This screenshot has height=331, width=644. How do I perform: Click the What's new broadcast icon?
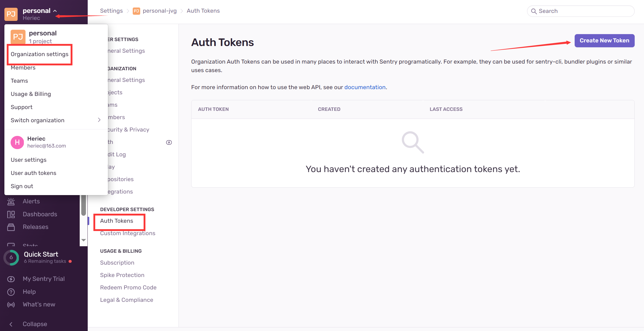click(x=11, y=304)
